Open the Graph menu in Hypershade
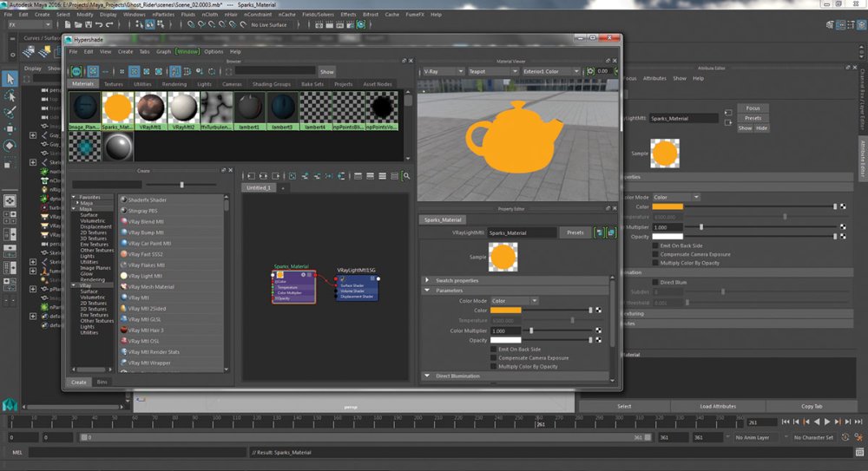868x471 pixels. 163,51
